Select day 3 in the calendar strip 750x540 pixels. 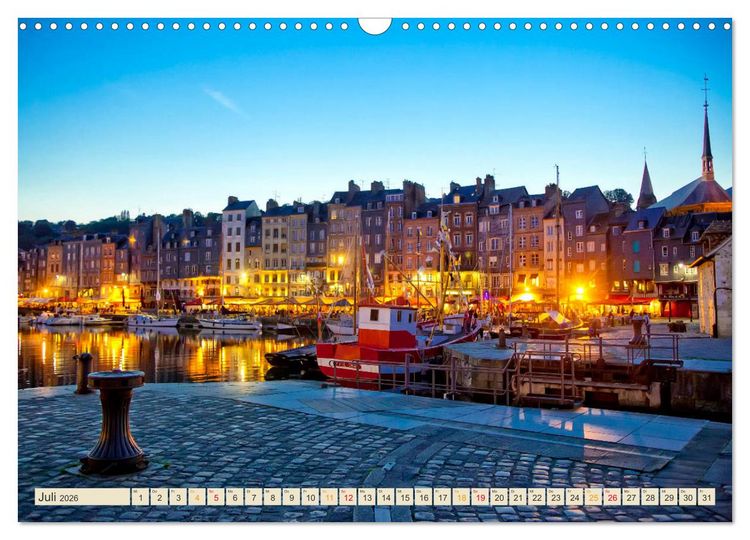(x=178, y=496)
